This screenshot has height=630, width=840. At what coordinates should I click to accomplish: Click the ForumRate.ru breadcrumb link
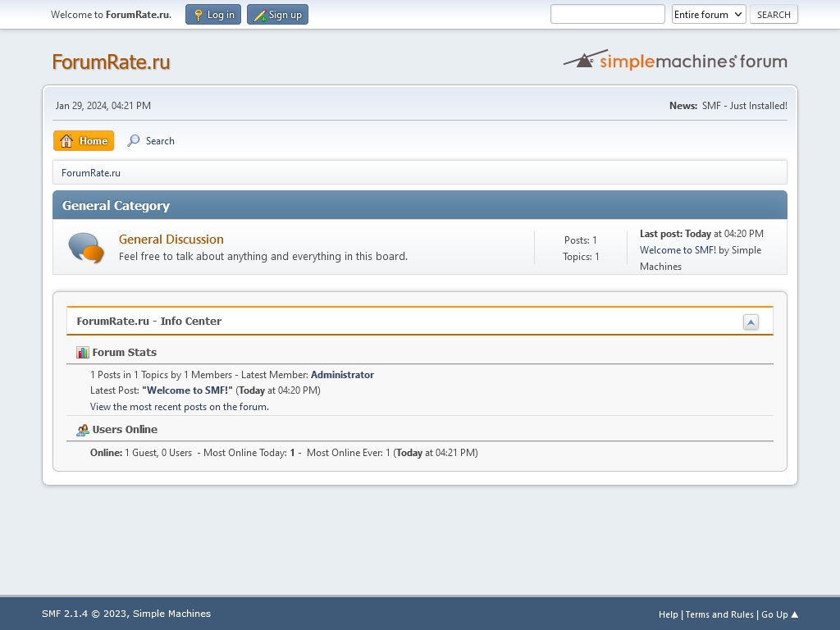91,173
